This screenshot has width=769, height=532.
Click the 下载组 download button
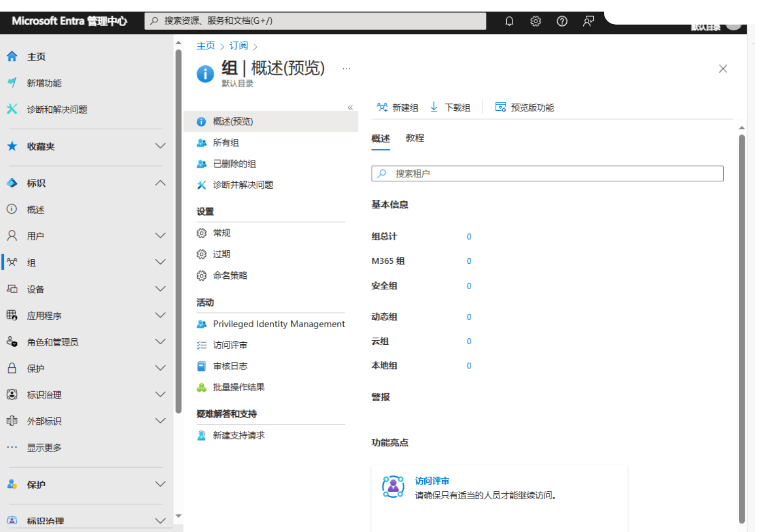coord(450,107)
